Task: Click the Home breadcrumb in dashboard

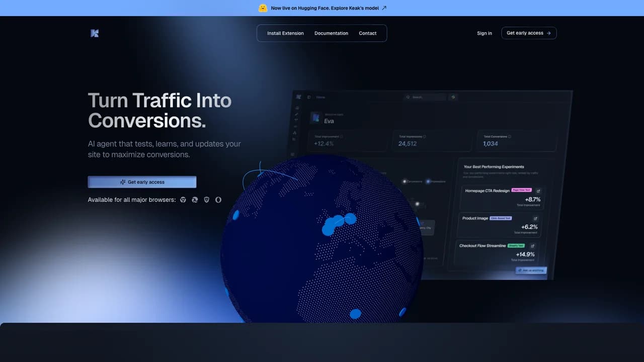Action: coord(320,97)
